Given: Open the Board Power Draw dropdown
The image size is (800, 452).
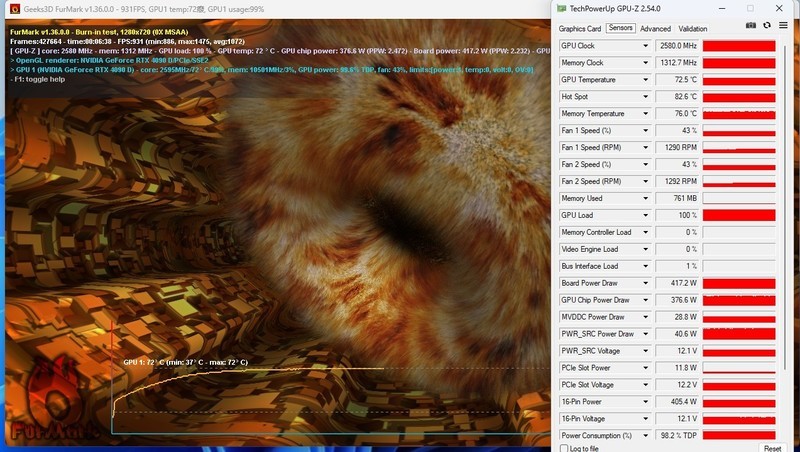Looking at the screenshot, I should [x=645, y=283].
